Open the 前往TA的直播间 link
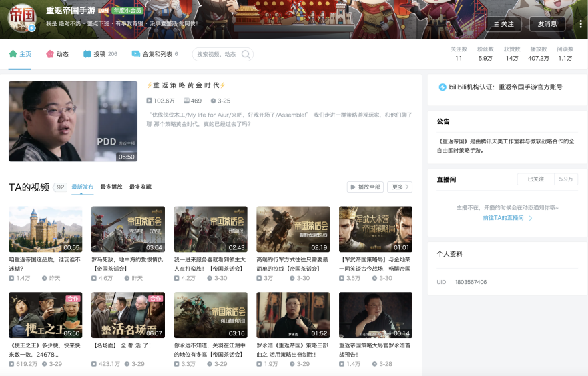The height and width of the screenshot is (376, 588). pos(503,217)
